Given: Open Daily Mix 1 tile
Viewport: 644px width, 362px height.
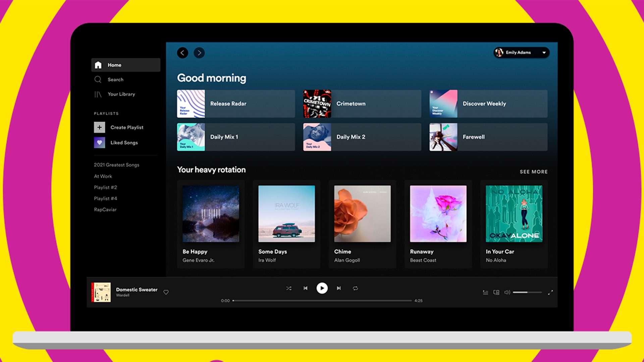Looking at the screenshot, I should point(236,137).
